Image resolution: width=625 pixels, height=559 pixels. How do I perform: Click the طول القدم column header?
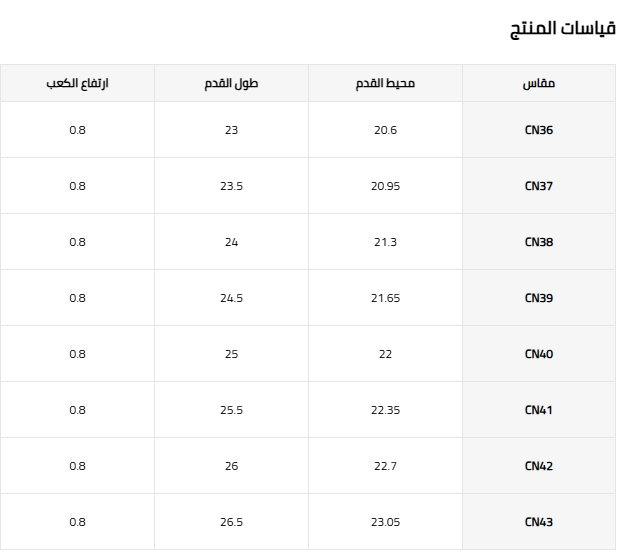click(x=231, y=84)
